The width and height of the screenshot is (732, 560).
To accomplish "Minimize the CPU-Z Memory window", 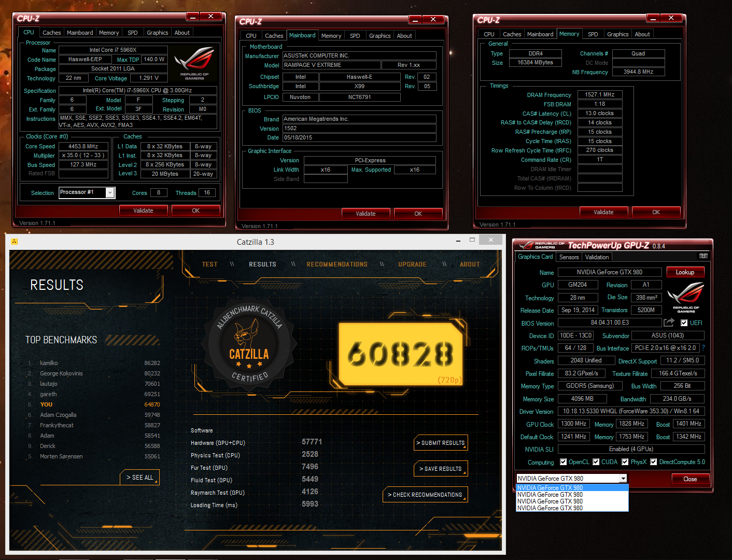I will click(653, 19).
